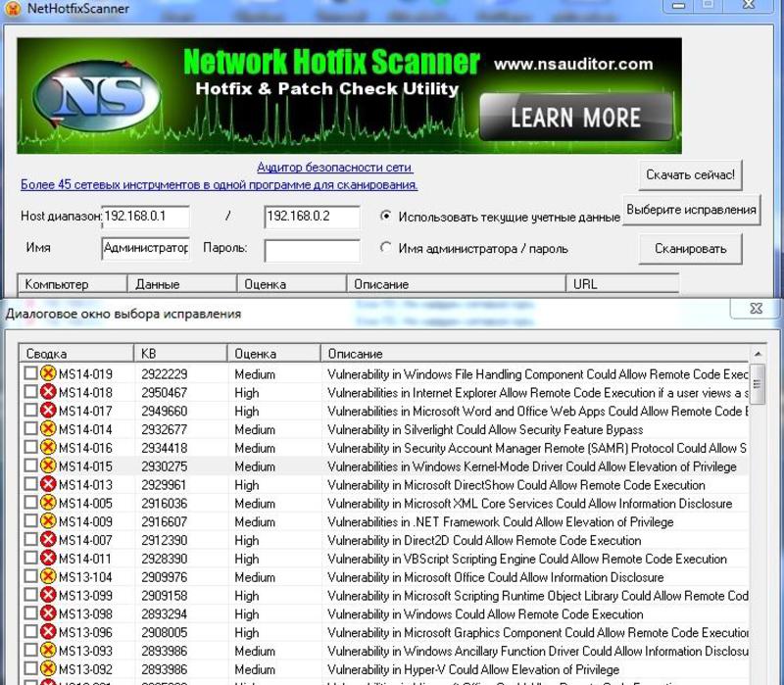Image resolution: width=784 pixels, height=685 pixels.
Task: Click the hotfix list vertical scrollbar thumb
Action: pyautogui.click(x=758, y=384)
